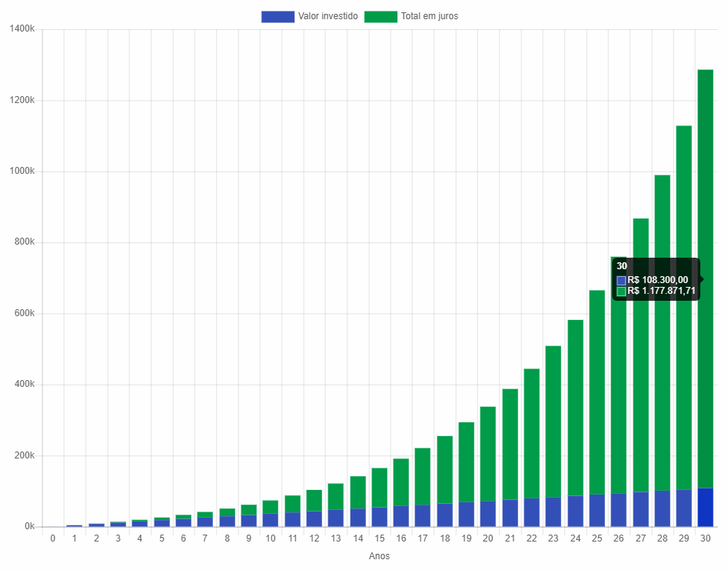
Task: Click the 600k y-axis label
Action: click(24, 313)
